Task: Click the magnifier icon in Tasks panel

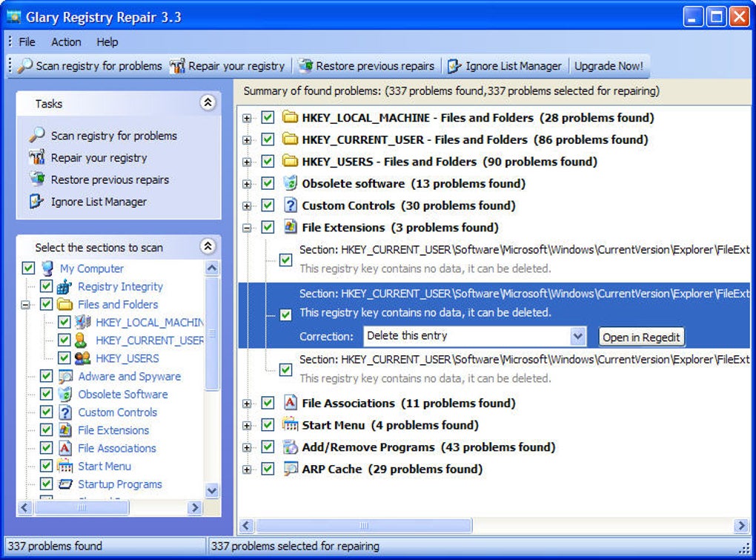Action: (x=36, y=135)
